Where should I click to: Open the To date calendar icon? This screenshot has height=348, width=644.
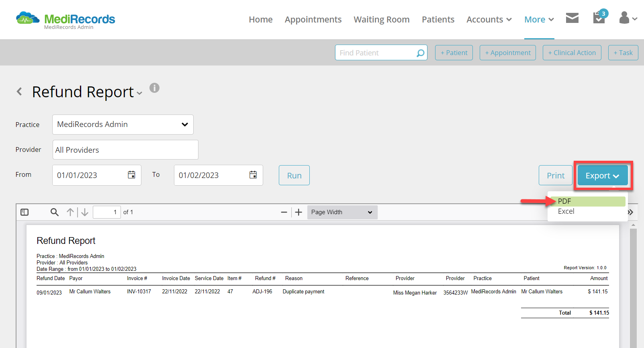[x=253, y=175]
